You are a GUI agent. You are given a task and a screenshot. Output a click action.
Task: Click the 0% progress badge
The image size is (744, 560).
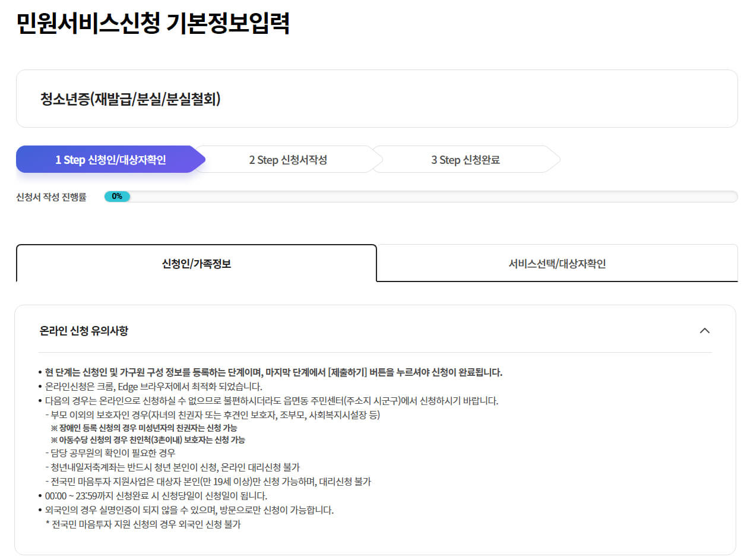[116, 195]
